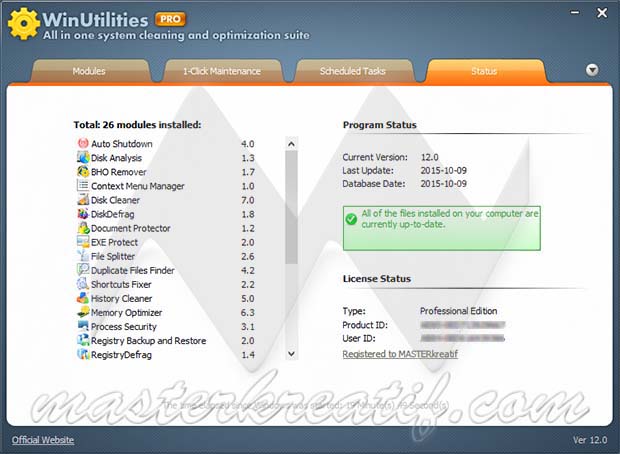Viewport: 620px width, 454px height.
Task: Open the Modules tab
Action: pos(89,71)
